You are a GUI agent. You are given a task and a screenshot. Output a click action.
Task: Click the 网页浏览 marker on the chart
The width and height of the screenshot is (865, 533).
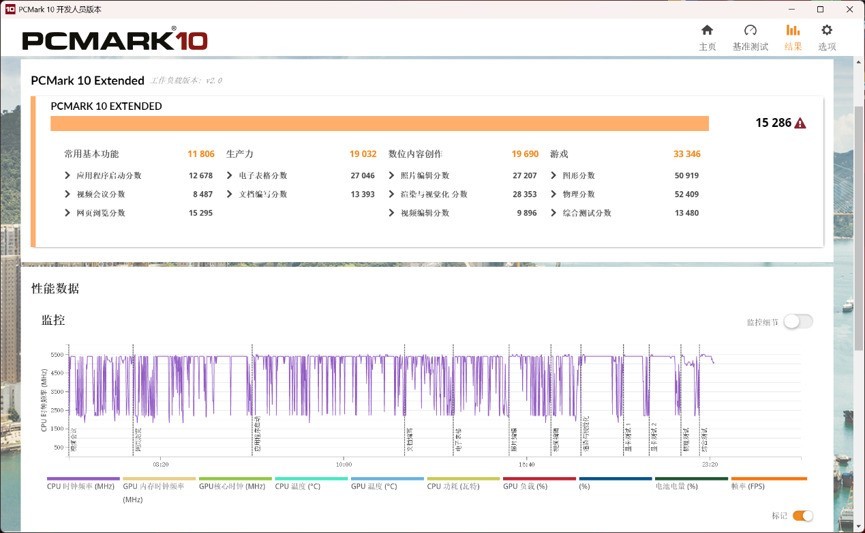tap(134, 400)
